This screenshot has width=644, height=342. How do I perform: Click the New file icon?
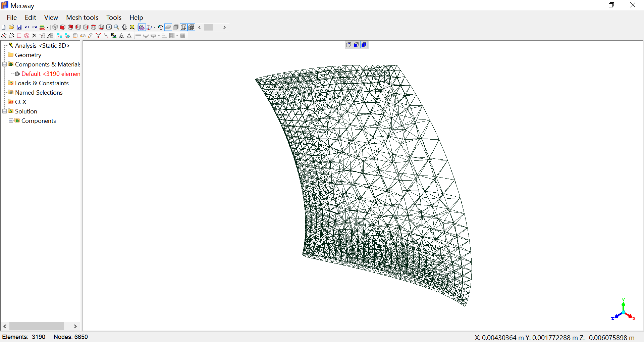(3, 27)
